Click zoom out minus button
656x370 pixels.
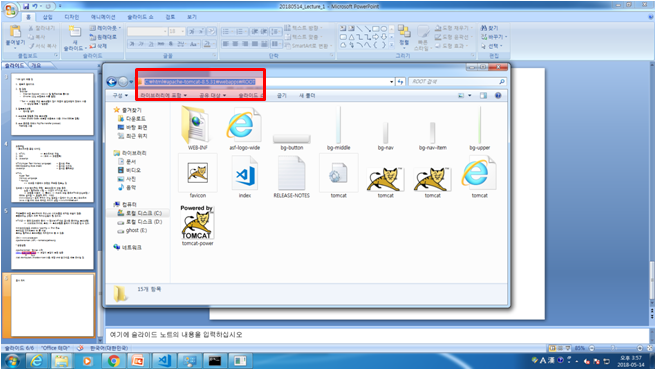(x=592, y=348)
